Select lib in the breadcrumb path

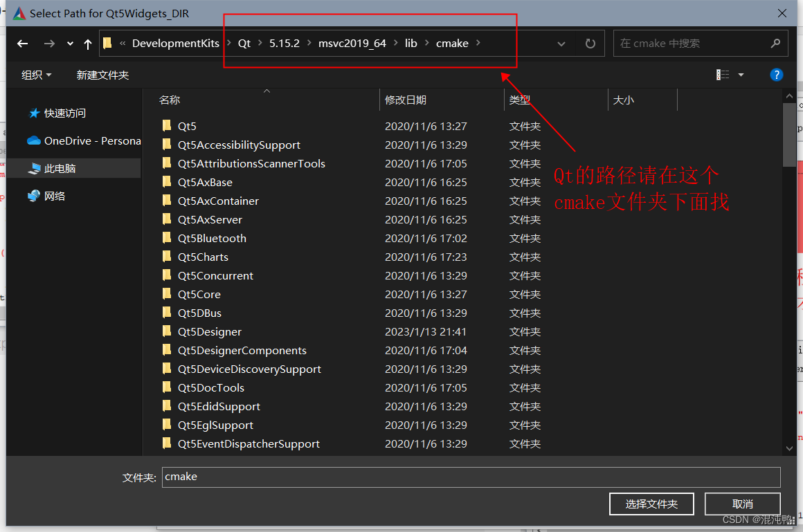point(410,44)
